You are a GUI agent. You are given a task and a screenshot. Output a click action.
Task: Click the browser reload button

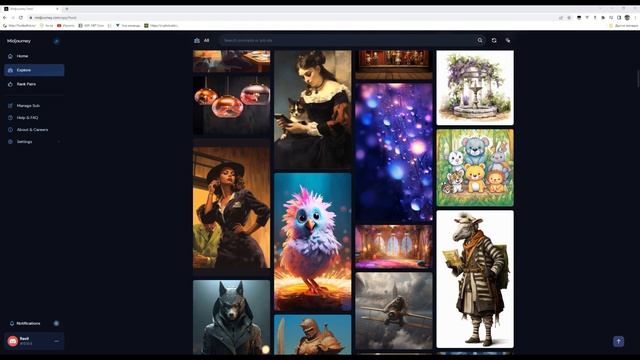(x=21, y=18)
